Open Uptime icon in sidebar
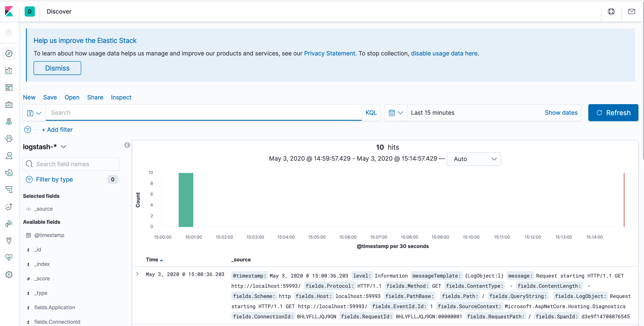Viewport: 644px width, 326px height. 9,207
